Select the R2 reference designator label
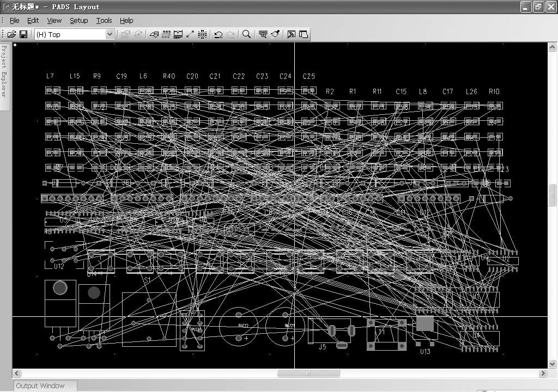The height and width of the screenshot is (392, 558). pyautogui.click(x=330, y=91)
